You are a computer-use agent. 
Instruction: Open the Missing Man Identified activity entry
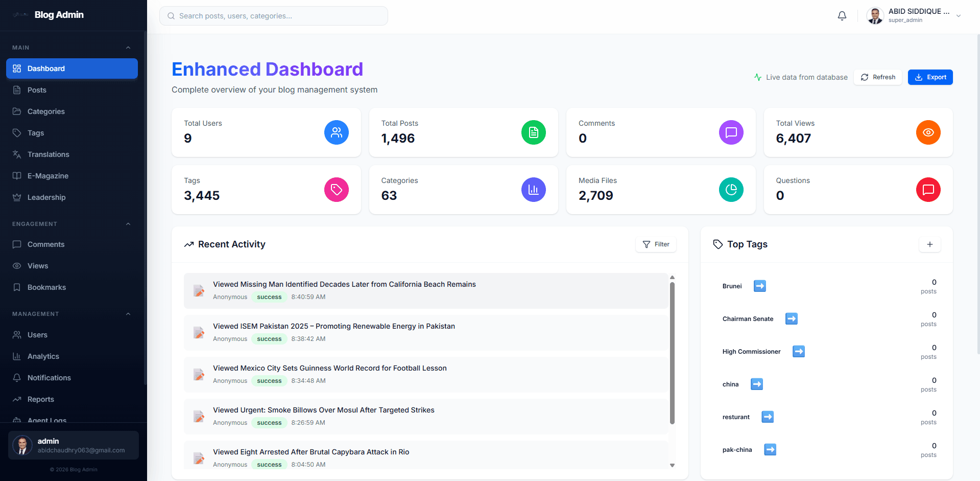pos(426,290)
